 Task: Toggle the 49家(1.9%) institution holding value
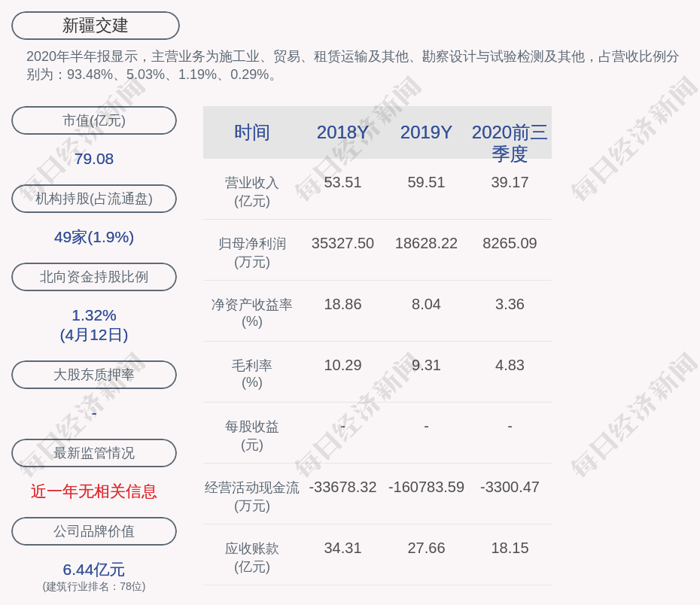(93, 237)
